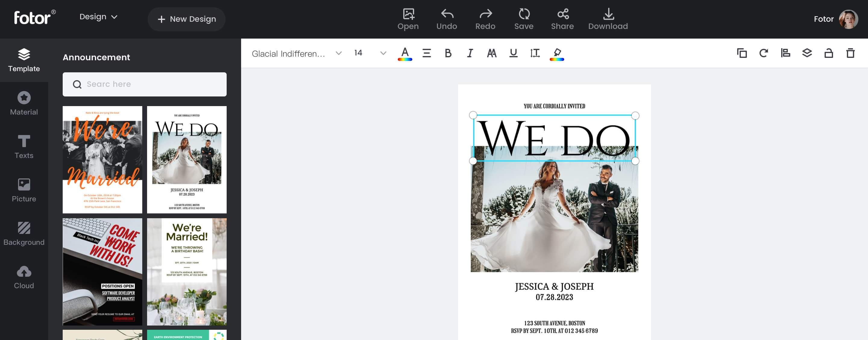Image resolution: width=868 pixels, height=340 pixels.
Task: Expand the Design menu dropdown
Action: [x=98, y=17]
